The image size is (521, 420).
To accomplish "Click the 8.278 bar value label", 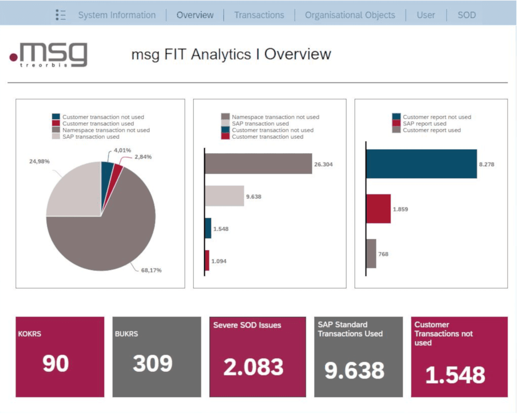I will (487, 164).
